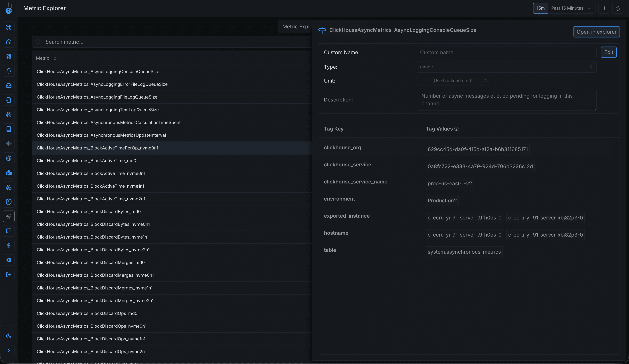
Task: Select the Metric Explorer tab
Action: [x=297, y=26]
